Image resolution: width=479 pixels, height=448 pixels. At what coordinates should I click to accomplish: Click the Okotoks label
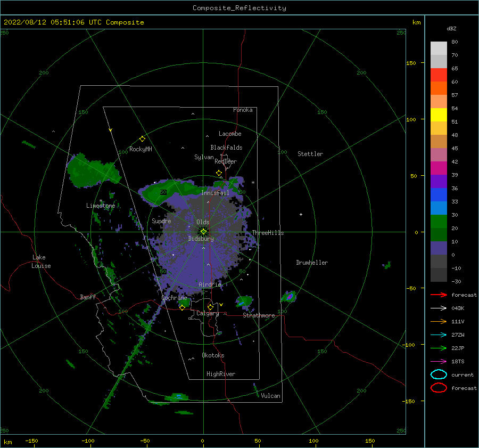point(213,355)
